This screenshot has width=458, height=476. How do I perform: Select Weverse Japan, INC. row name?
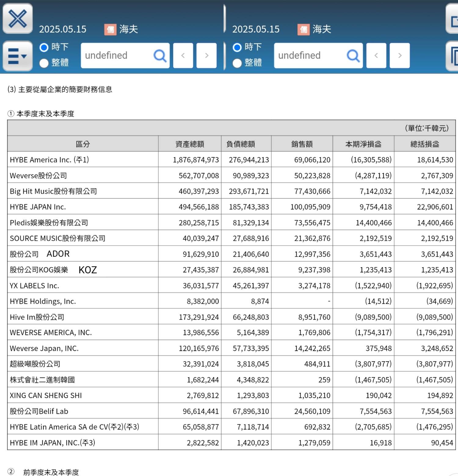(44, 348)
